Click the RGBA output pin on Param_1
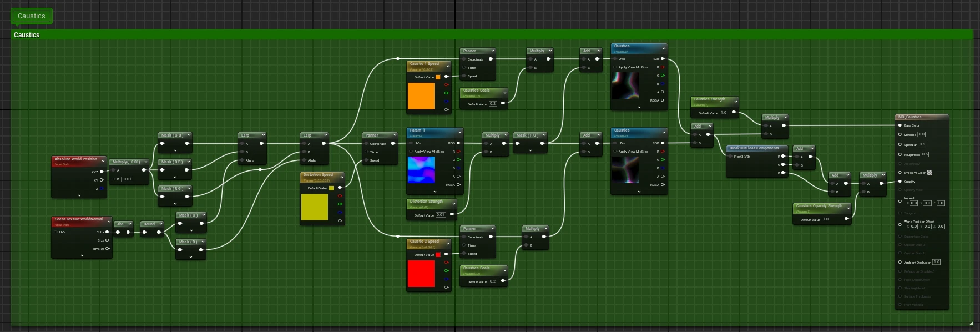The width and height of the screenshot is (980, 332). point(458,185)
